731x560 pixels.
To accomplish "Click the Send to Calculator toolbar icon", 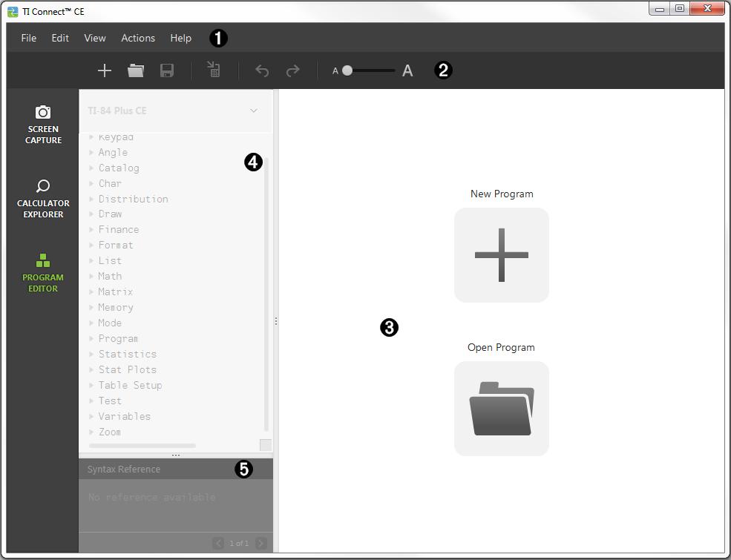I will (x=214, y=70).
